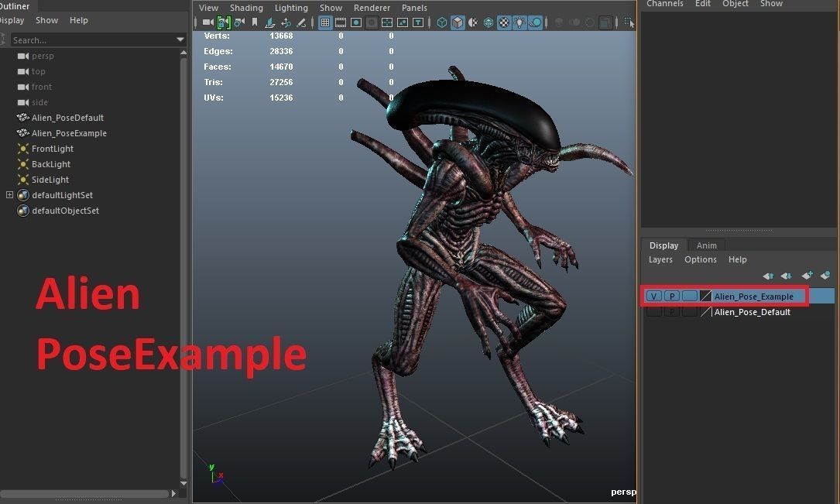Open the viewport Show menu
Image resolution: width=840 pixels, height=504 pixels.
tap(331, 8)
